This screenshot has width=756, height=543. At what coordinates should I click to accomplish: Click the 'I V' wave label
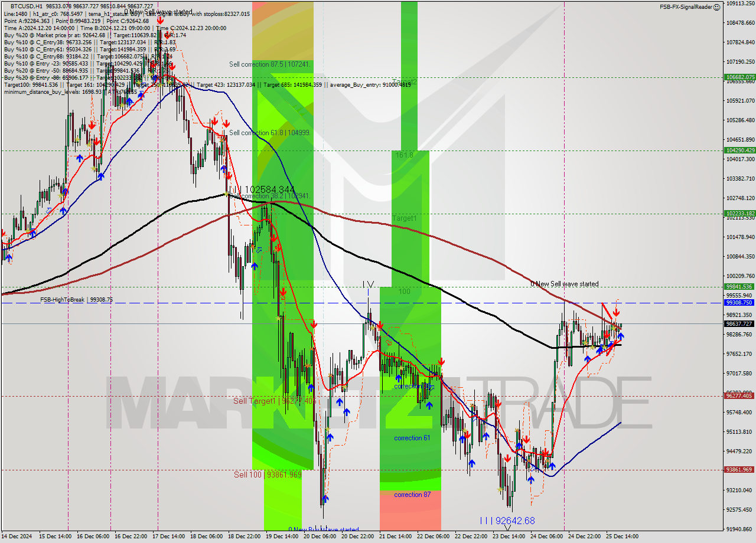tap(369, 284)
